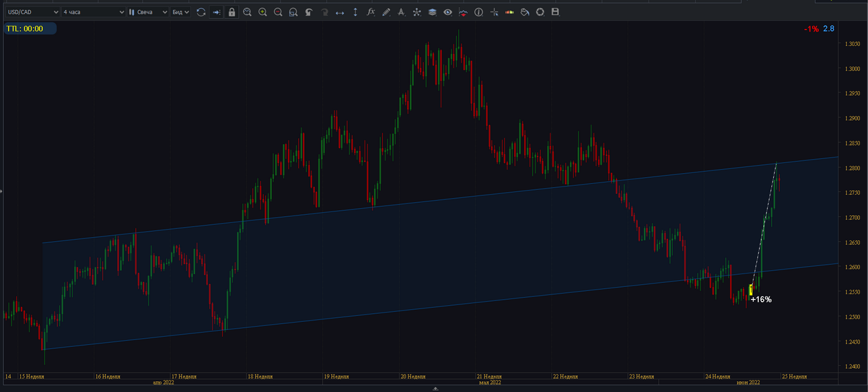868x392 pixels.
Task: Click the +16% trade label
Action: click(x=761, y=299)
